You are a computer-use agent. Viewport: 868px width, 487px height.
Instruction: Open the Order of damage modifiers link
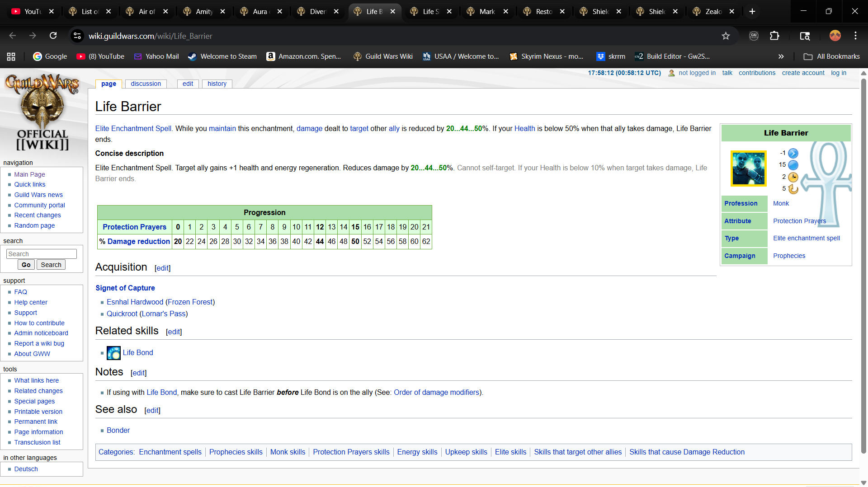pyautogui.click(x=436, y=392)
